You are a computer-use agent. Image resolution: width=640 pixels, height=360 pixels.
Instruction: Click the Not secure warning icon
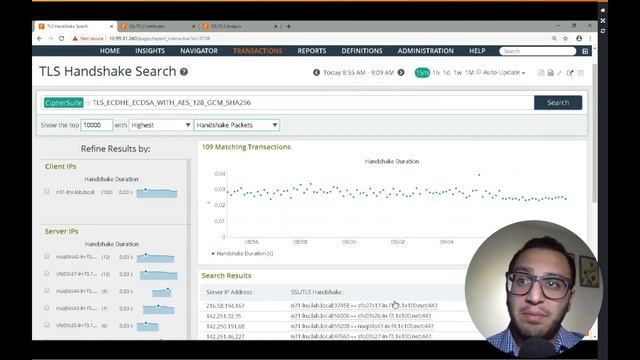coord(75,38)
